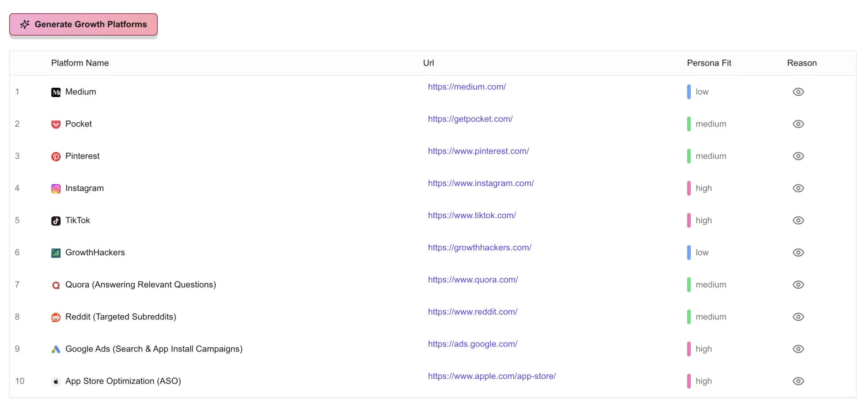Click row number 1
868x408 pixels.
point(17,92)
